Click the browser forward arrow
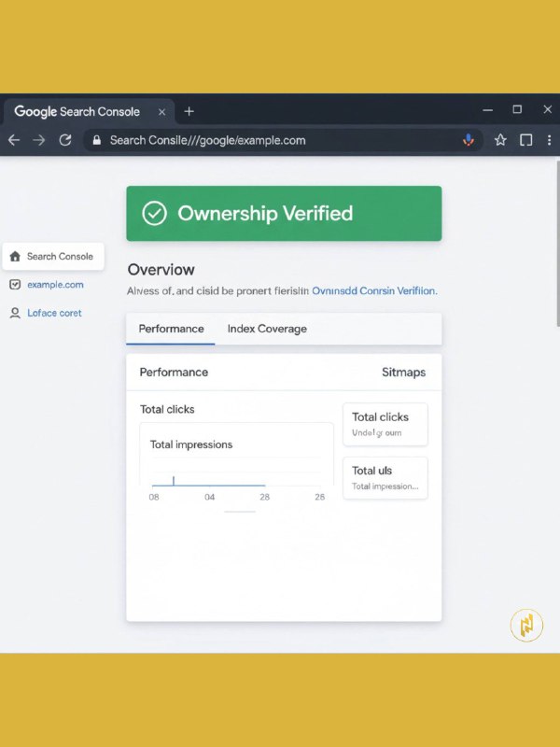560x747 pixels. coord(39,140)
